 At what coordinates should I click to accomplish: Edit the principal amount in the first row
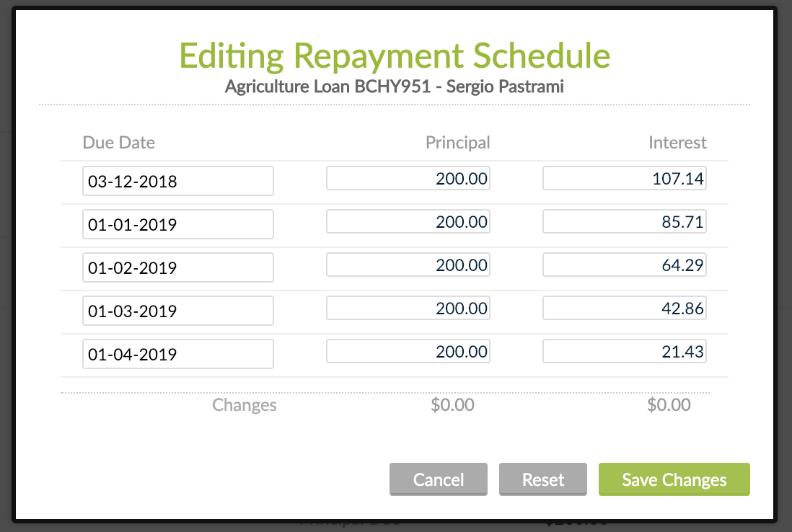click(408, 178)
